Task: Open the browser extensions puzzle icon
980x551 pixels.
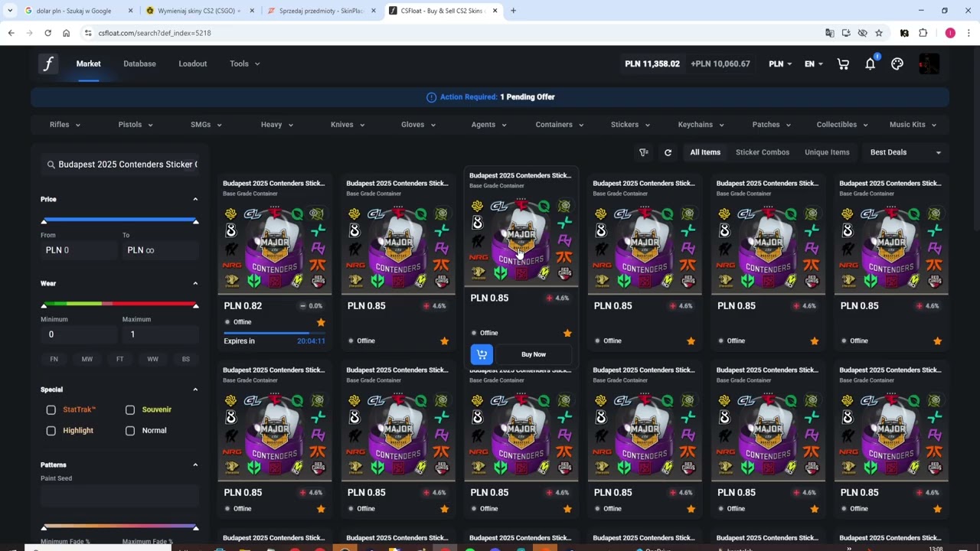Action: coord(923,33)
